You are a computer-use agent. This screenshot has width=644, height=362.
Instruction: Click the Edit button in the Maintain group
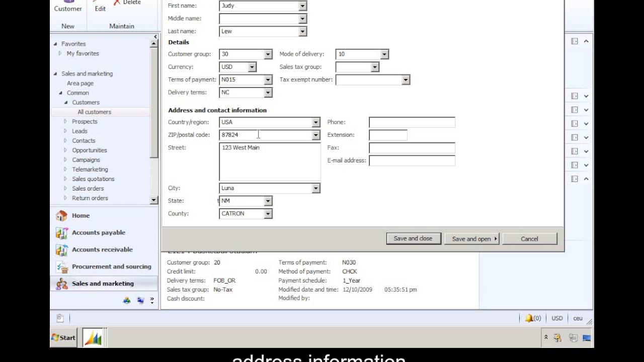[100, 6]
